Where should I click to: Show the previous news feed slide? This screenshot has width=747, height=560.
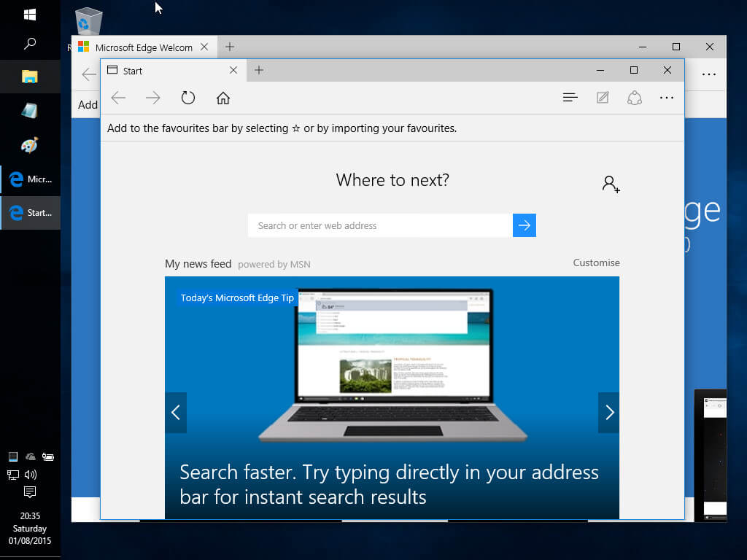click(176, 413)
